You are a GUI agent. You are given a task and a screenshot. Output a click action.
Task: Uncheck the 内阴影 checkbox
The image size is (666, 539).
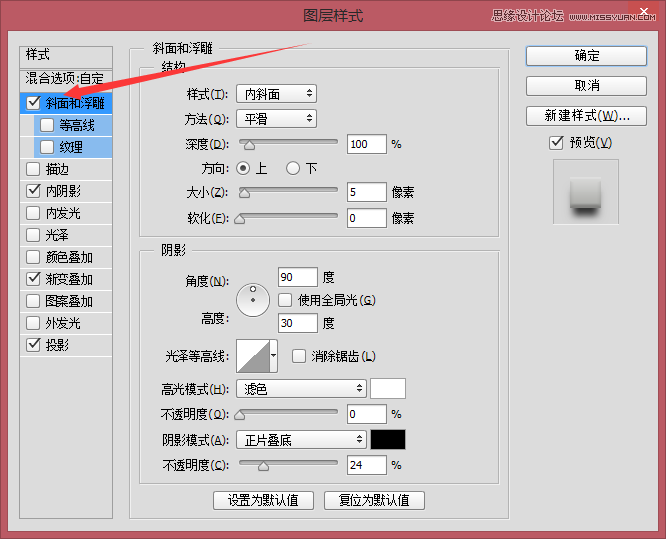[33, 191]
